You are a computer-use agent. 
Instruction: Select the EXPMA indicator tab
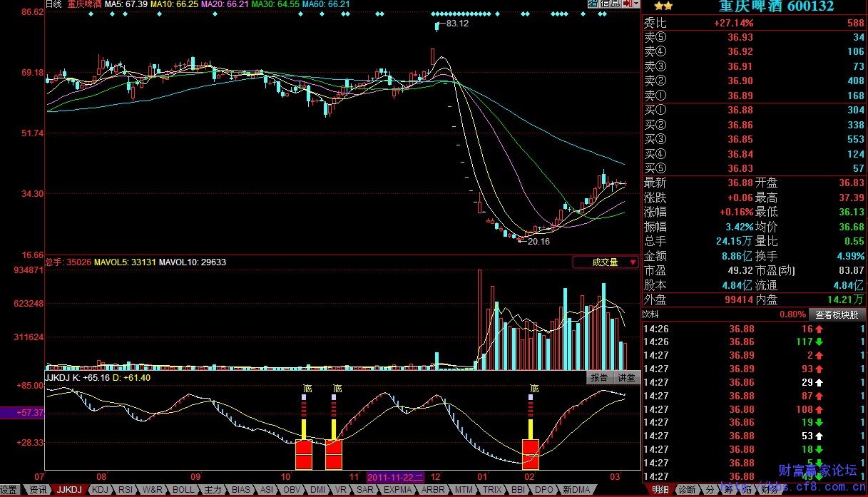tap(397, 490)
